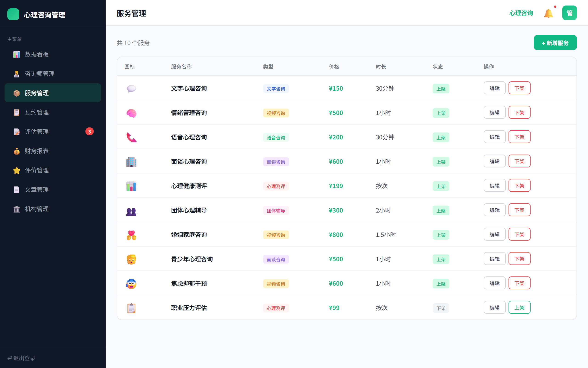Click the brain icon for 情绪管理咨询

click(x=131, y=113)
